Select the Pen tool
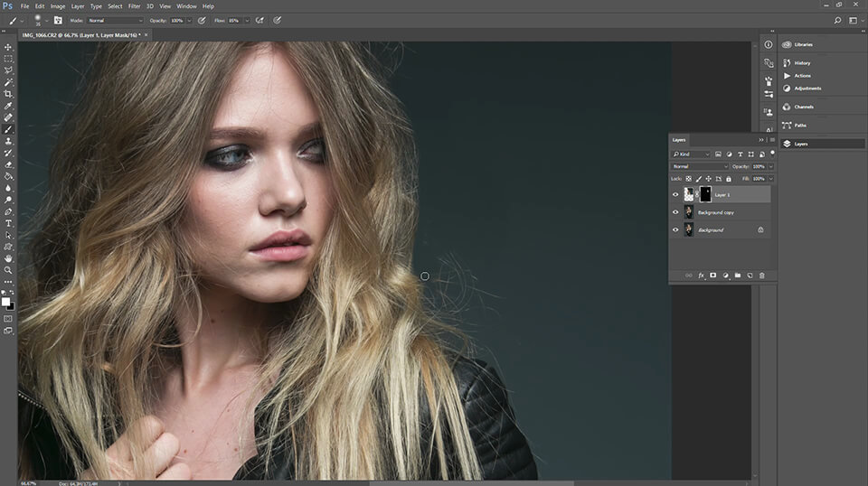 click(8, 211)
